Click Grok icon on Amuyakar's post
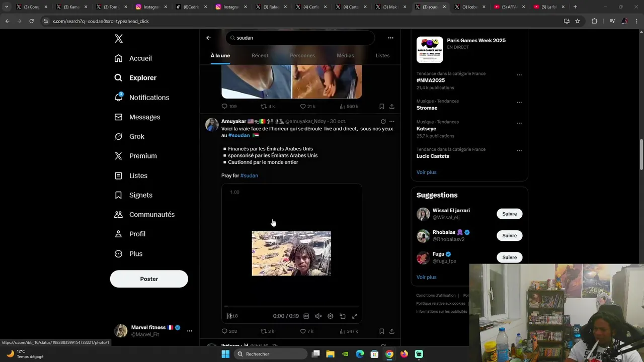This screenshot has height=362, width=644. 383,122
